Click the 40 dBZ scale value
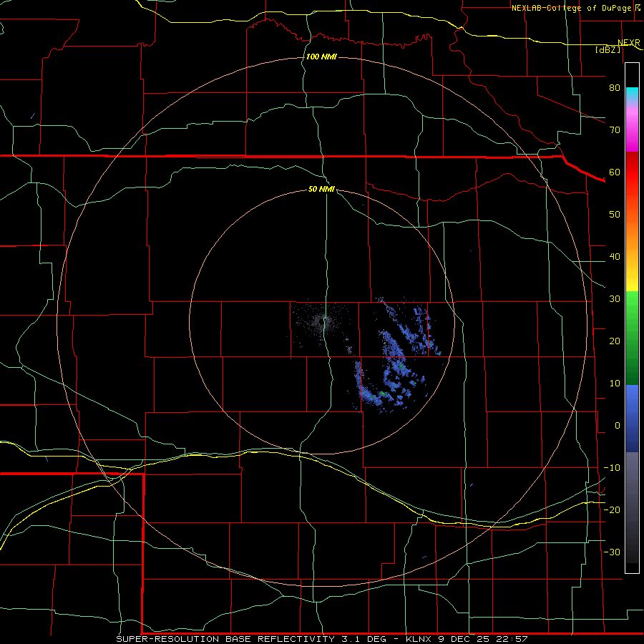The image size is (644, 644). (x=615, y=256)
